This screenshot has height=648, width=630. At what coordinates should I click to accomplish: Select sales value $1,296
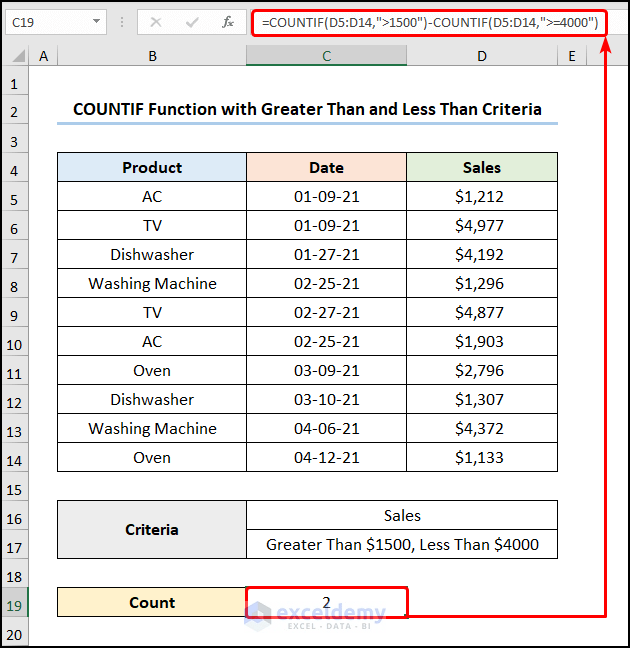[x=482, y=284]
